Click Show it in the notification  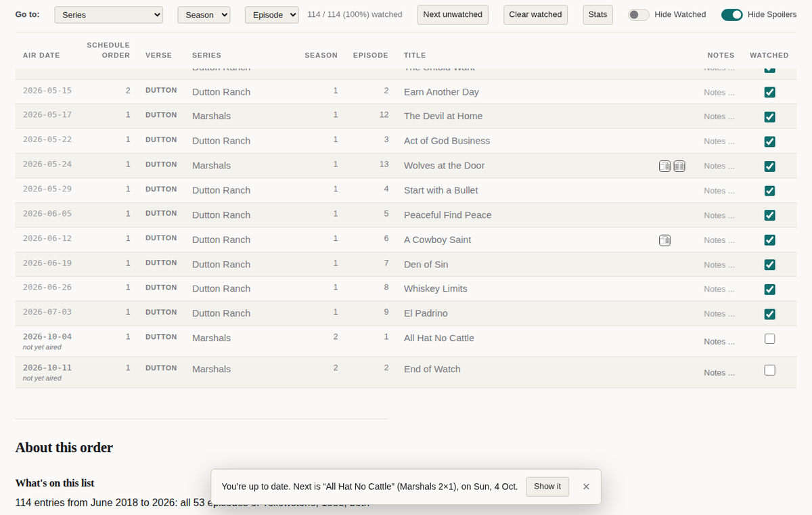point(547,487)
